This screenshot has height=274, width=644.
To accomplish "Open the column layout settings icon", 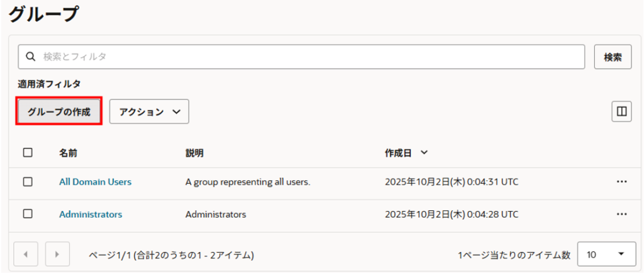I will [x=621, y=111].
